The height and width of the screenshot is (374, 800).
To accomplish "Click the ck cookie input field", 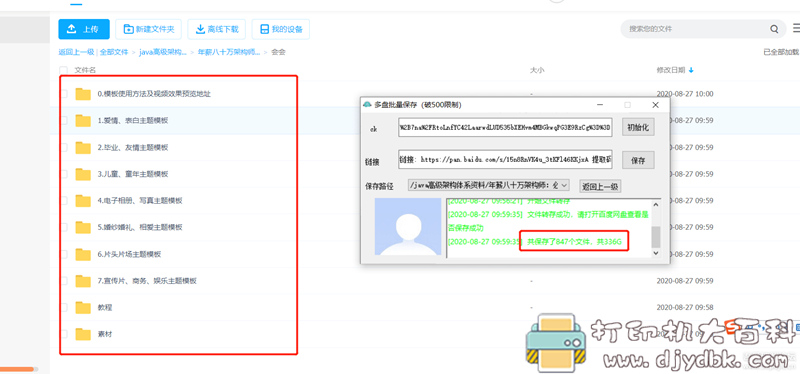I will pos(505,128).
